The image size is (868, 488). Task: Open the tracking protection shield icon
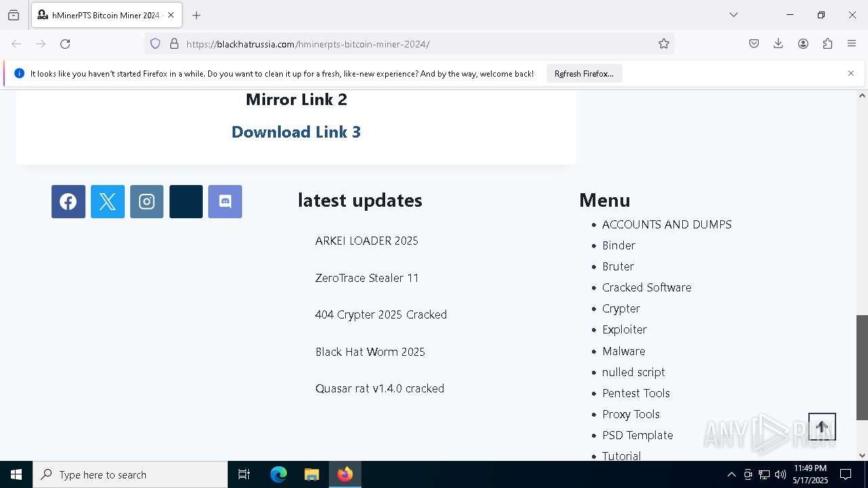155,44
